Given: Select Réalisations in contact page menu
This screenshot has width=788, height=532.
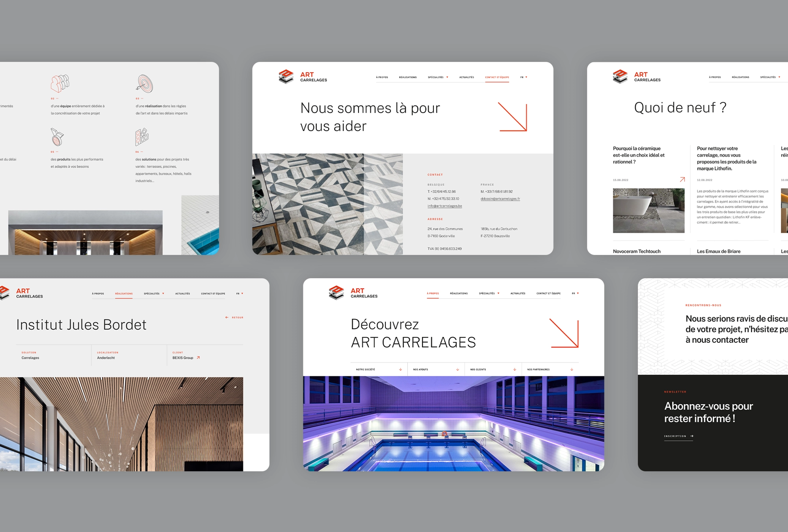Looking at the screenshot, I should pyautogui.click(x=408, y=77).
